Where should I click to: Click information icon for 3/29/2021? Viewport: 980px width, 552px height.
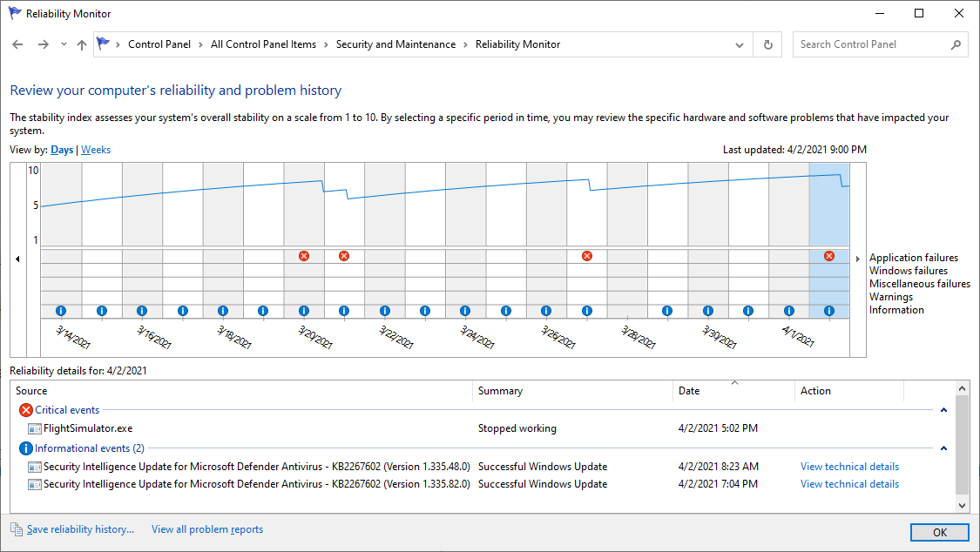click(x=667, y=311)
